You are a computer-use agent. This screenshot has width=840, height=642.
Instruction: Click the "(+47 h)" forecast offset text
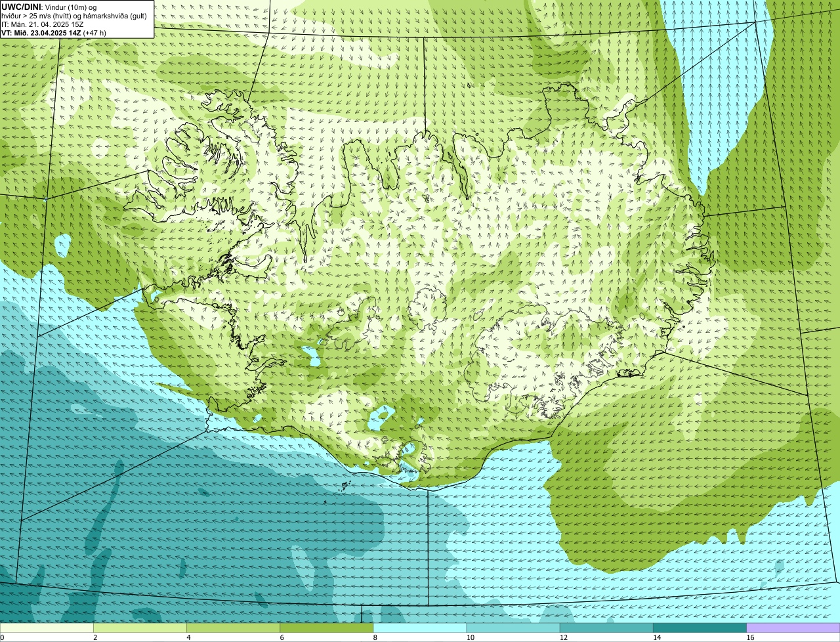pos(95,33)
